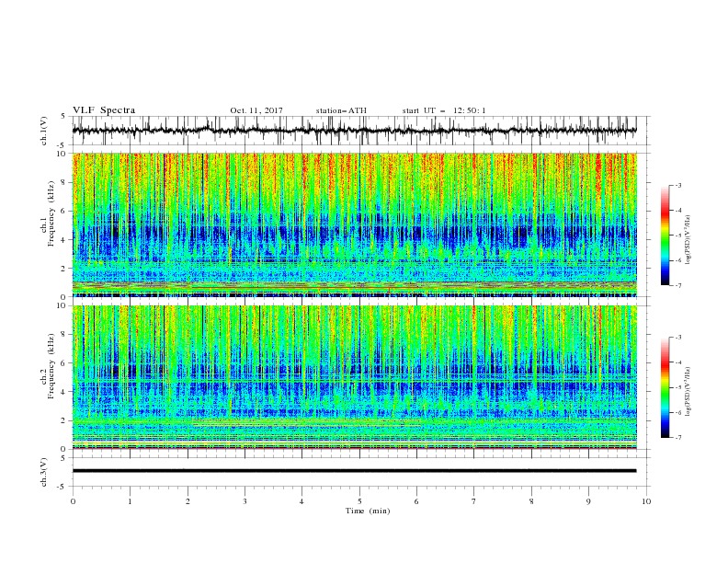Viewport: 728px width, 563px height.
Task: Click the ch.1 spectrogram color scale bar
Action: coord(665,236)
